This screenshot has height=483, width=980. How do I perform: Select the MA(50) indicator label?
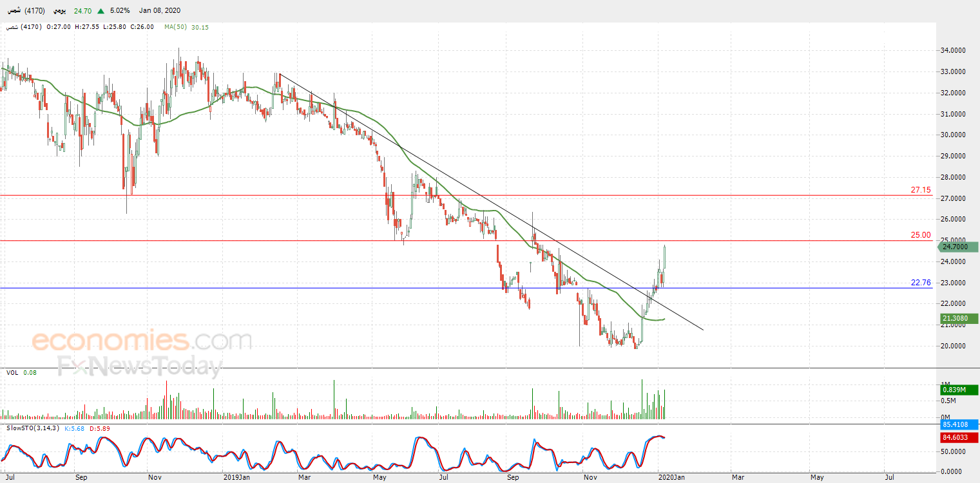click(x=177, y=27)
